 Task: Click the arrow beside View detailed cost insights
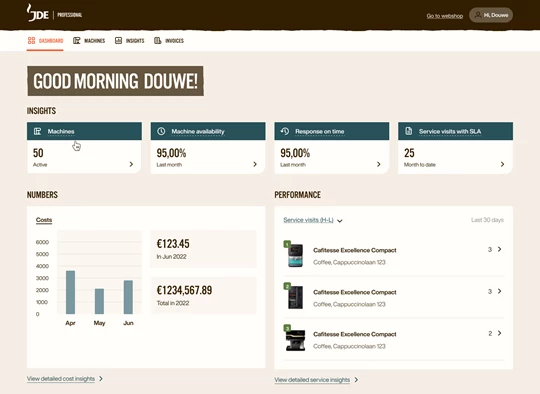click(x=101, y=379)
